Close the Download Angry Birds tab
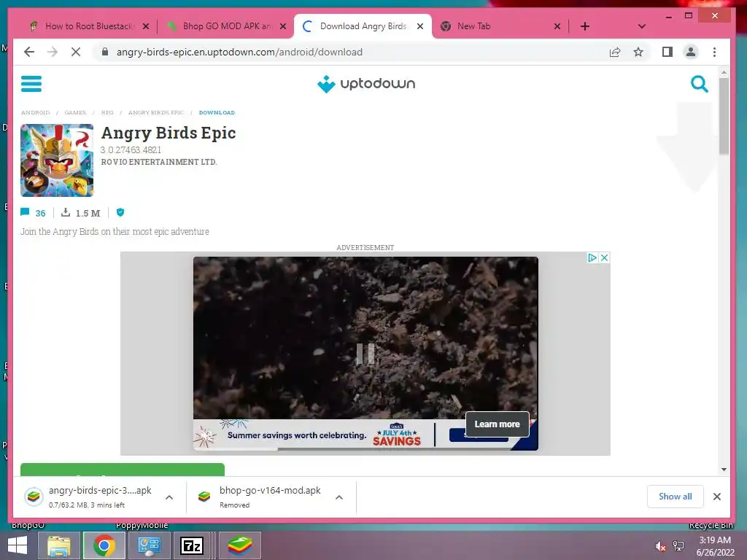747x560 pixels. tap(420, 26)
